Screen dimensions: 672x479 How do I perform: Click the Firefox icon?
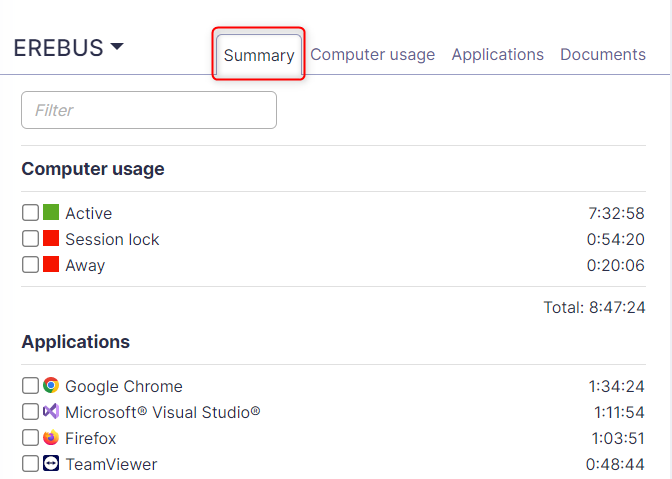pyautogui.click(x=51, y=438)
